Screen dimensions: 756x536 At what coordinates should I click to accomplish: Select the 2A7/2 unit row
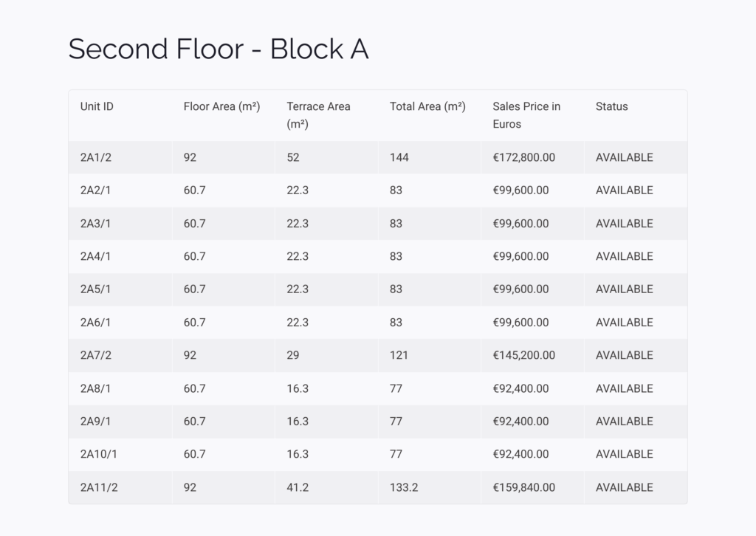click(x=378, y=355)
